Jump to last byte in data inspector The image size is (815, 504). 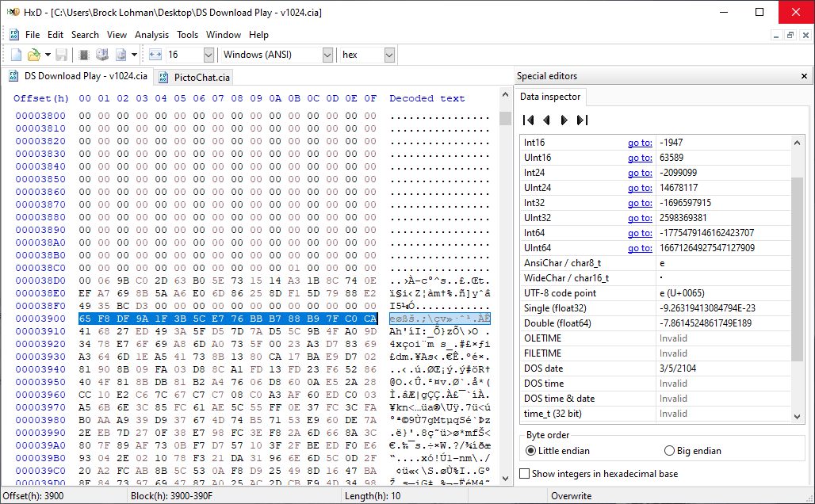coord(582,120)
